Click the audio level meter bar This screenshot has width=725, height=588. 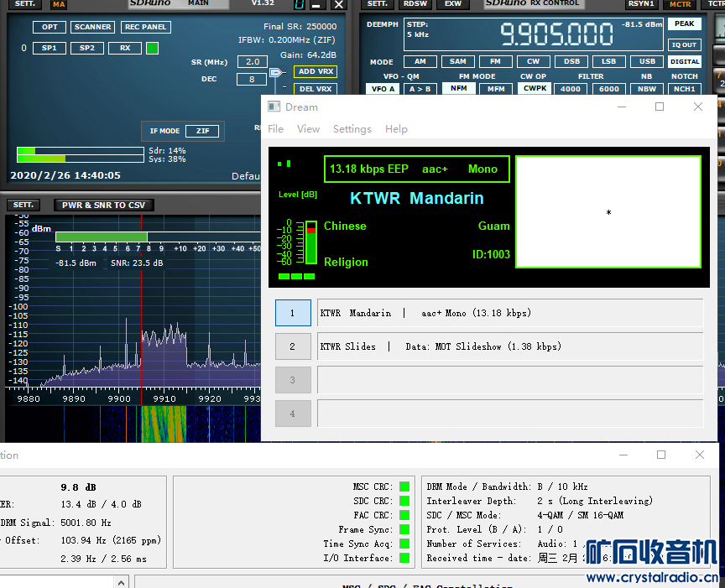coord(311,243)
